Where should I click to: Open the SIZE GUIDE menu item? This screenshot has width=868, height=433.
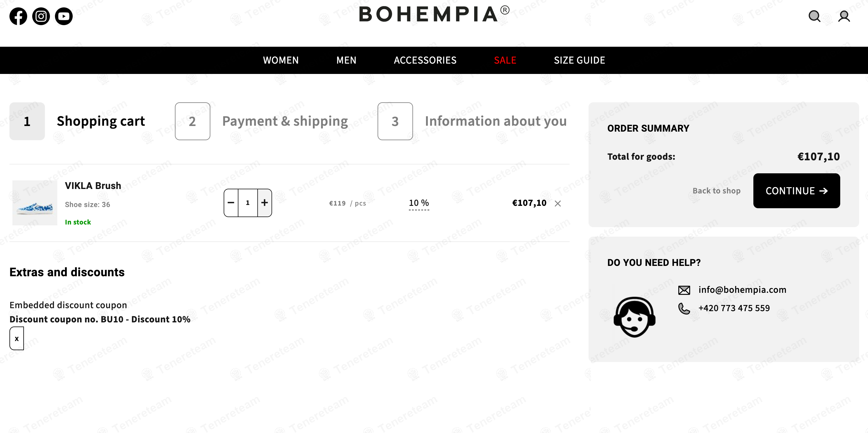[x=579, y=60]
